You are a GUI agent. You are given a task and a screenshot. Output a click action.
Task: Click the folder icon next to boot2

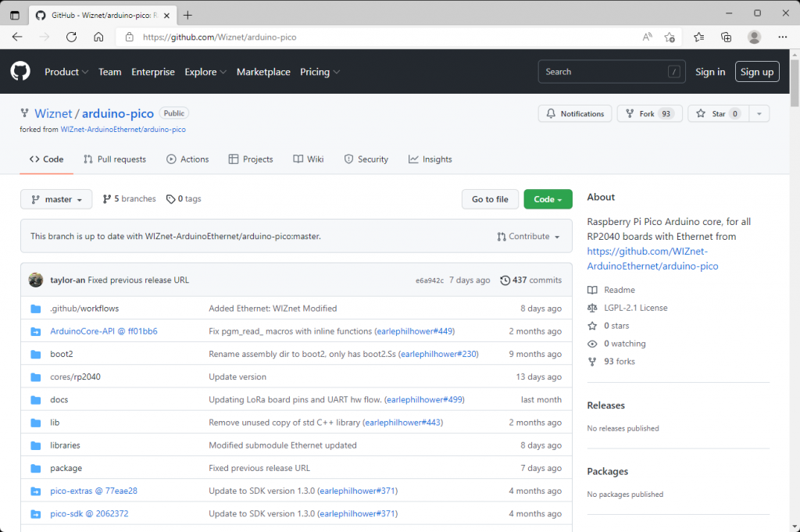[36, 354]
